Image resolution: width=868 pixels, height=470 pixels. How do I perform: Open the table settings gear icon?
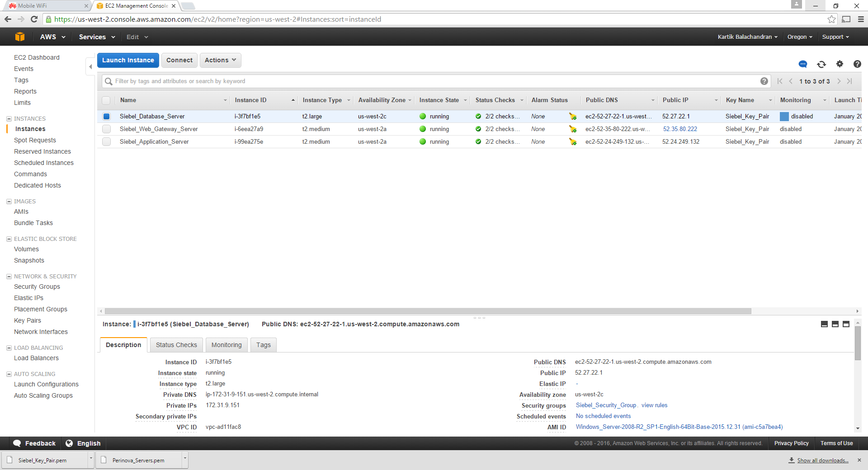click(x=840, y=64)
